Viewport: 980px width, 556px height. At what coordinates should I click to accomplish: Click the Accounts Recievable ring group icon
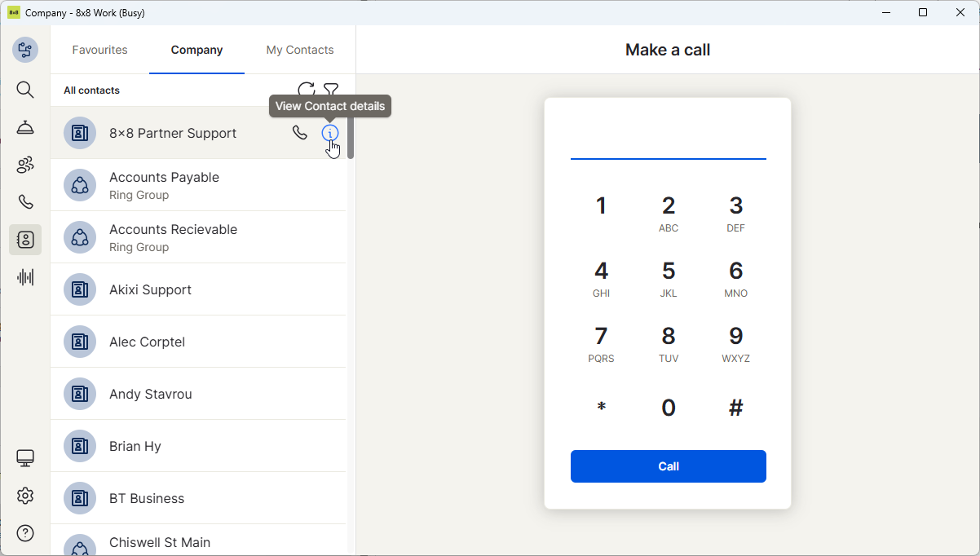click(80, 237)
